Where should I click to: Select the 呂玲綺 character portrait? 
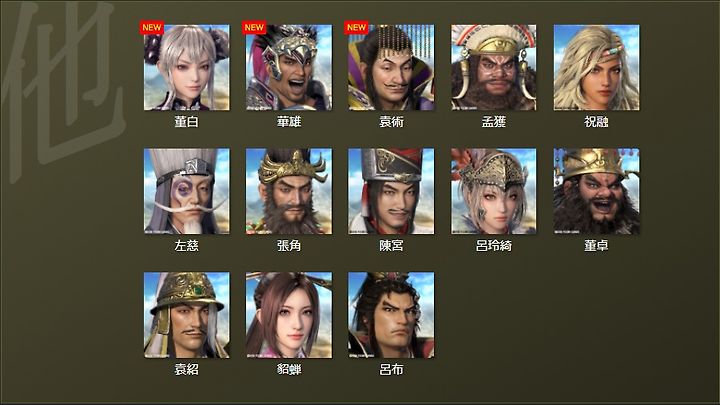point(494,191)
